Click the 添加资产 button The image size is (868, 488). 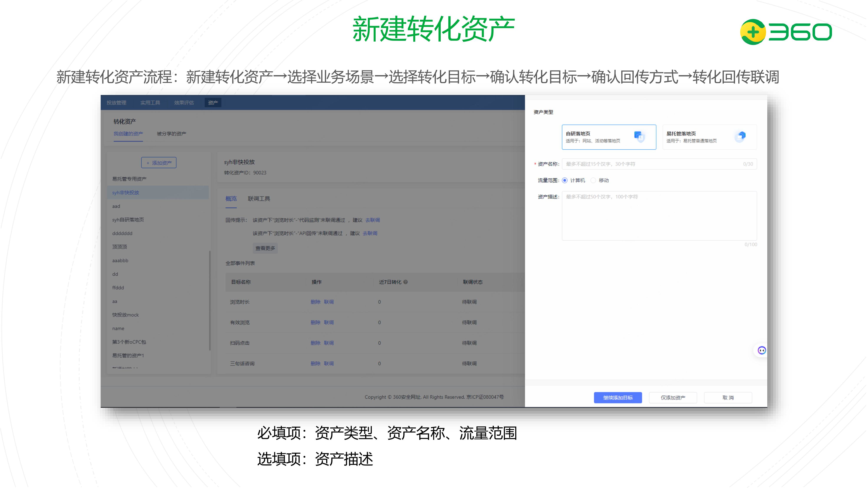(x=159, y=163)
